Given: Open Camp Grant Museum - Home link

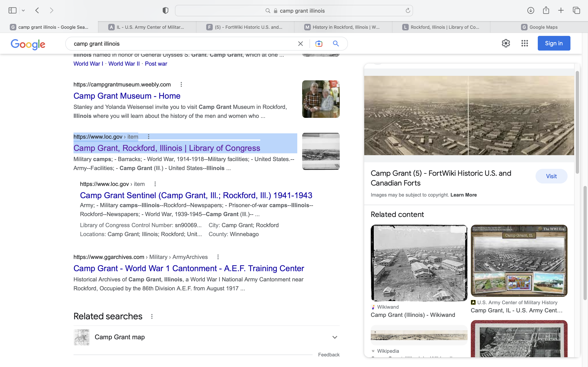Looking at the screenshot, I should (x=127, y=96).
